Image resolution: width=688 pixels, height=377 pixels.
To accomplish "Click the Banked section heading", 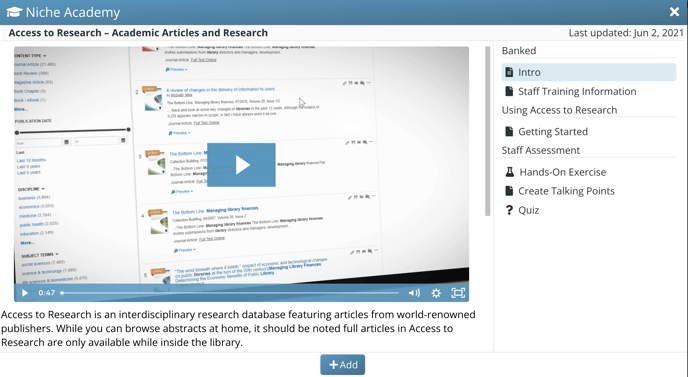I will click(x=519, y=51).
